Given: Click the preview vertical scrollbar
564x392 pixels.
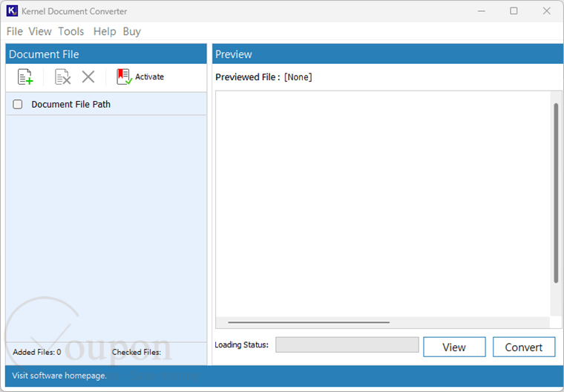Looking at the screenshot, I should 556,193.
